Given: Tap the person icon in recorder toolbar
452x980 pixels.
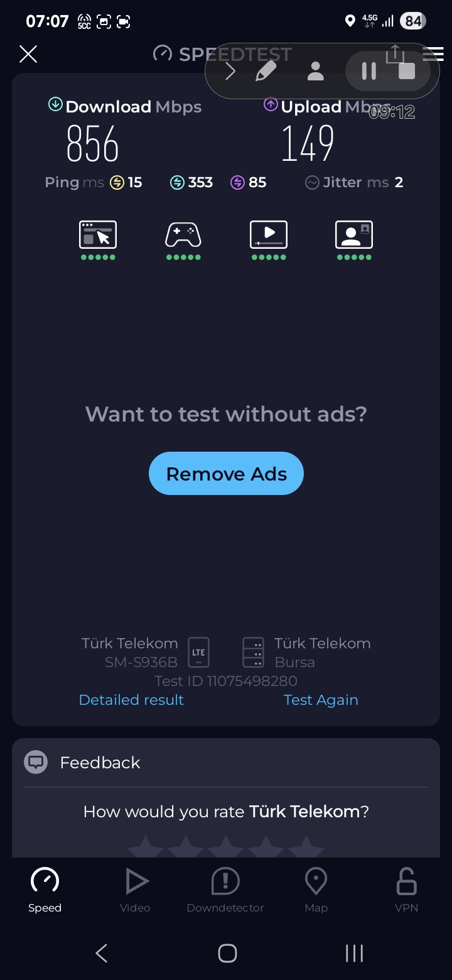Looking at the screenshot, I should (315, 71).
